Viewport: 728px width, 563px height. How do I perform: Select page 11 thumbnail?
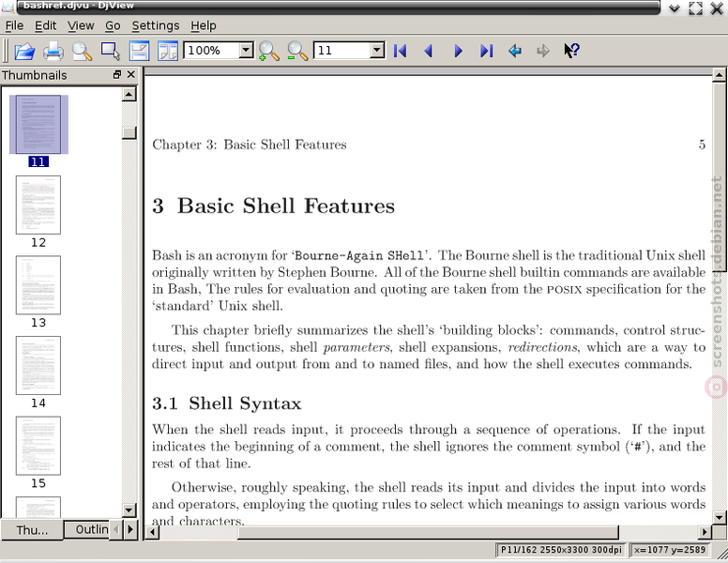tap(38, 125)
